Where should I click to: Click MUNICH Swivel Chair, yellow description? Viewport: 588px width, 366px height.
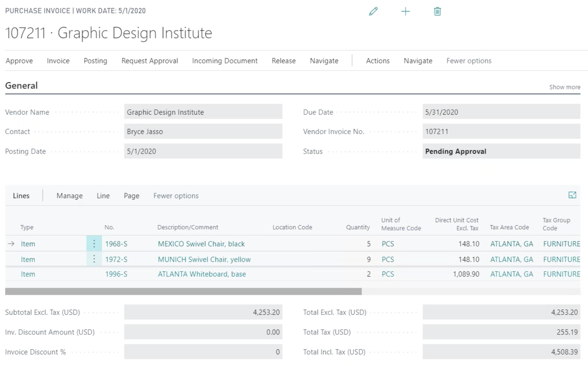pyautogui.click(x=204, y=259)
